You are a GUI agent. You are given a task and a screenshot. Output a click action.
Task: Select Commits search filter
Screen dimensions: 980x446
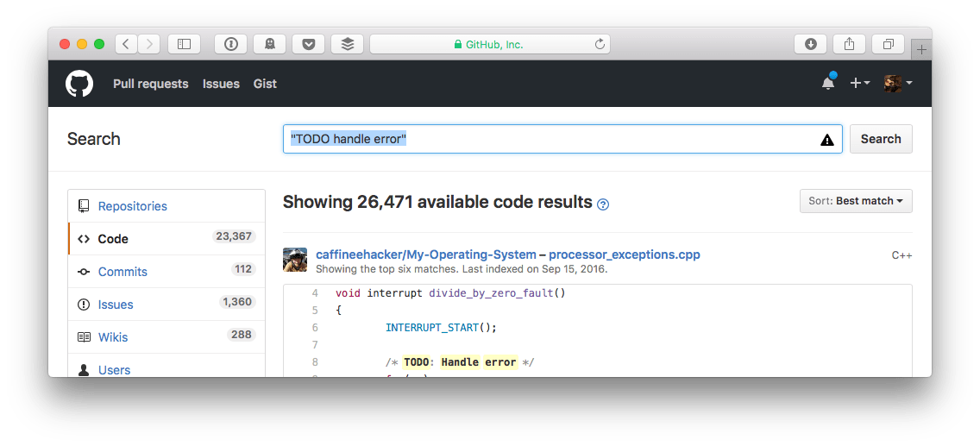point(166,272)
